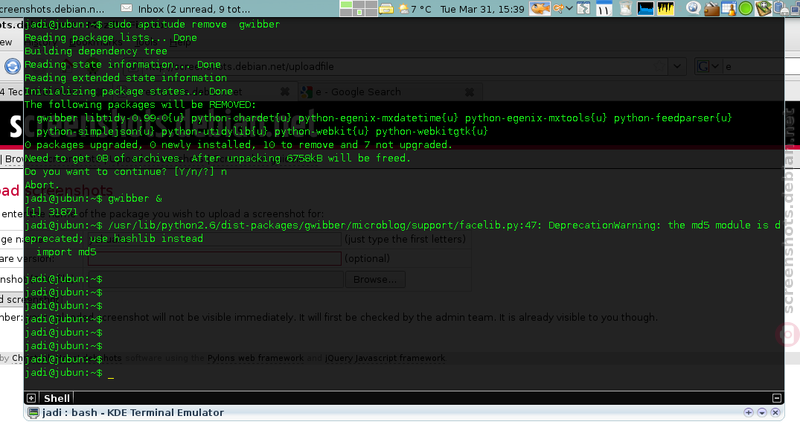
Task: Click the terminal icon beside the KDE Terminal title
Action: coord(33,413)
